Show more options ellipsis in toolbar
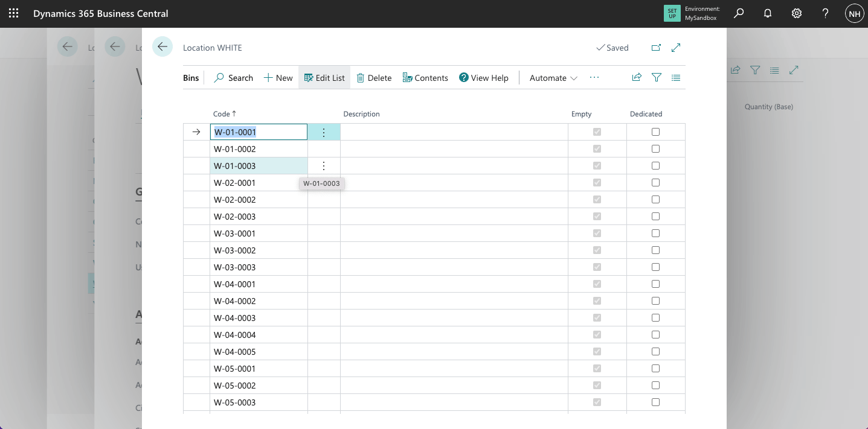This screenshot has height=429, width=868. [x=594, y=78]
